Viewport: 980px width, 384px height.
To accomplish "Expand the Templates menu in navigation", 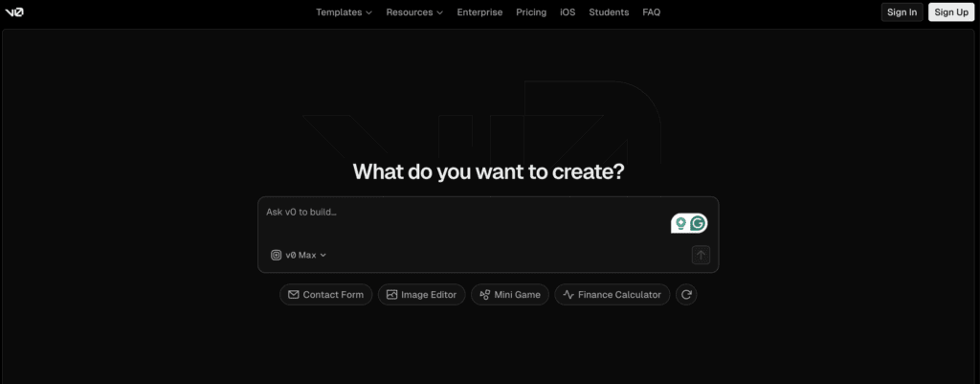I will (344, 12).
